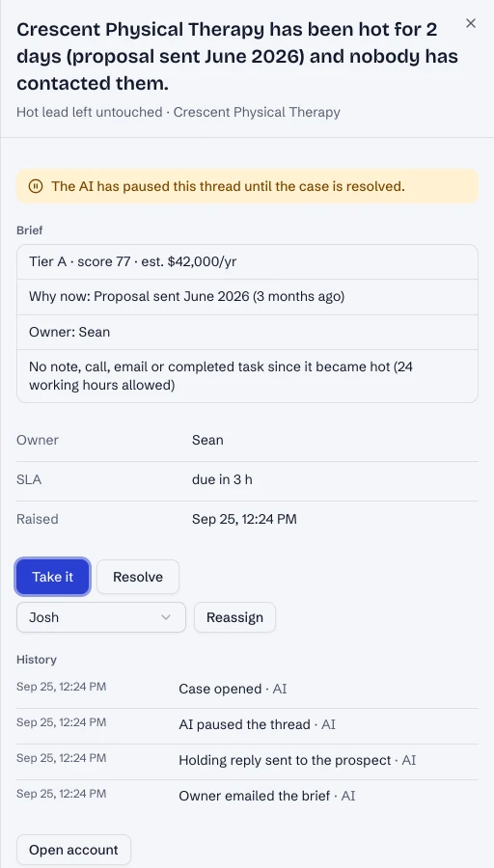Click the Tier A score brief row
Screen dimensions: 494x868
pyautogui.click(x=247, y=261)
